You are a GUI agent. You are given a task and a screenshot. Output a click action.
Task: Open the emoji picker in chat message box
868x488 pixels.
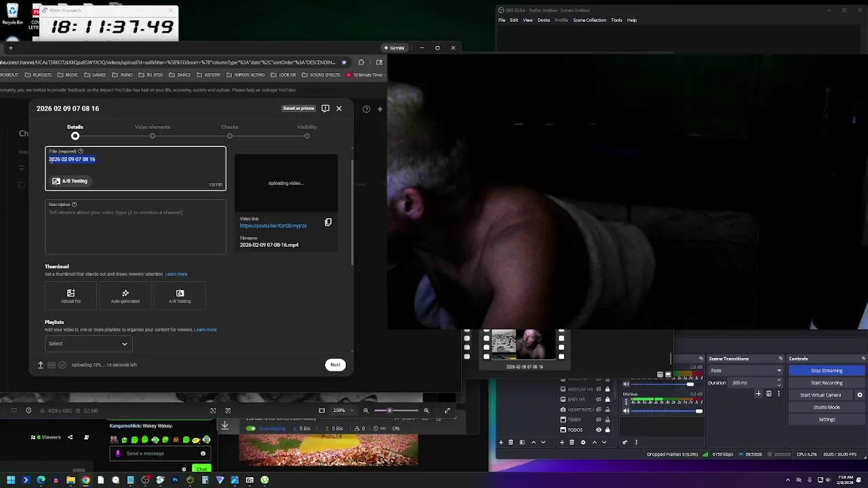tap(203, 453)
